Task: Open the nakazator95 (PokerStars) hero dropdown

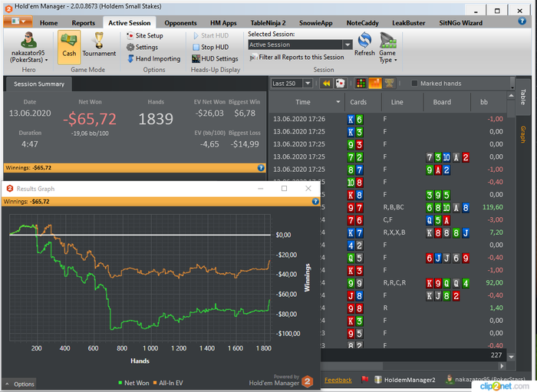Action: (28, 57)
